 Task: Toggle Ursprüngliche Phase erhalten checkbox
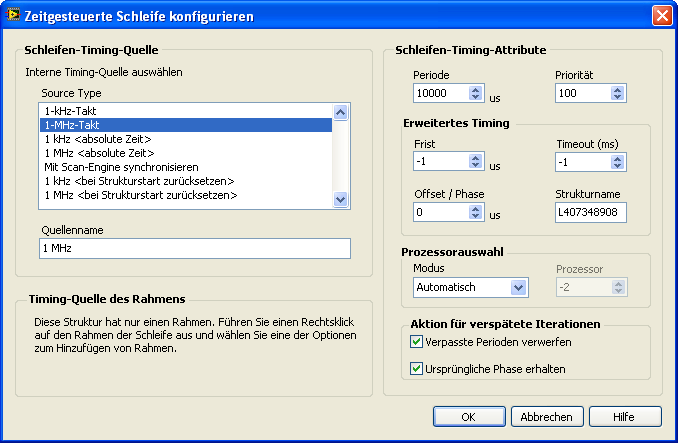coord(417,369)
